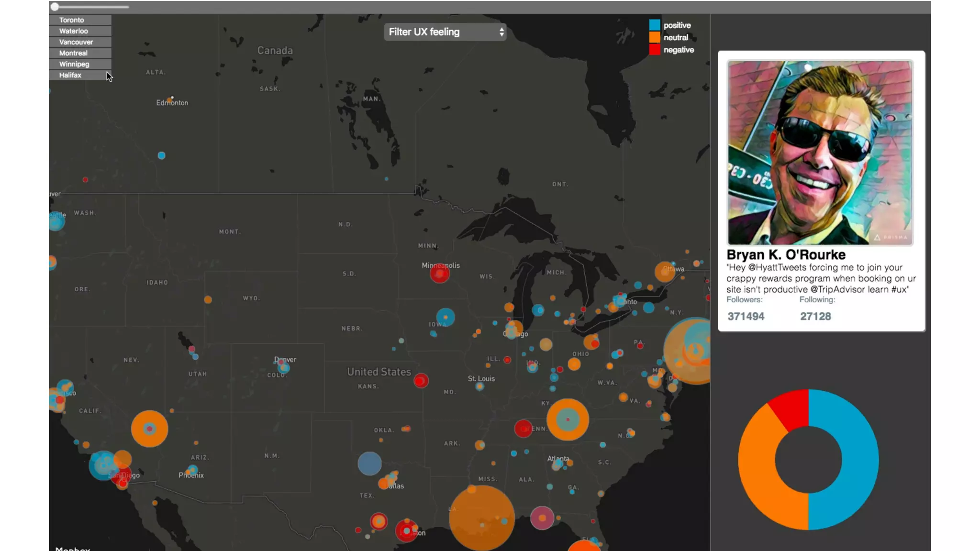Viewport: 980px width, 551px height.
Task: Click the small red dot in British Columbia
Action: click(85, 180)
